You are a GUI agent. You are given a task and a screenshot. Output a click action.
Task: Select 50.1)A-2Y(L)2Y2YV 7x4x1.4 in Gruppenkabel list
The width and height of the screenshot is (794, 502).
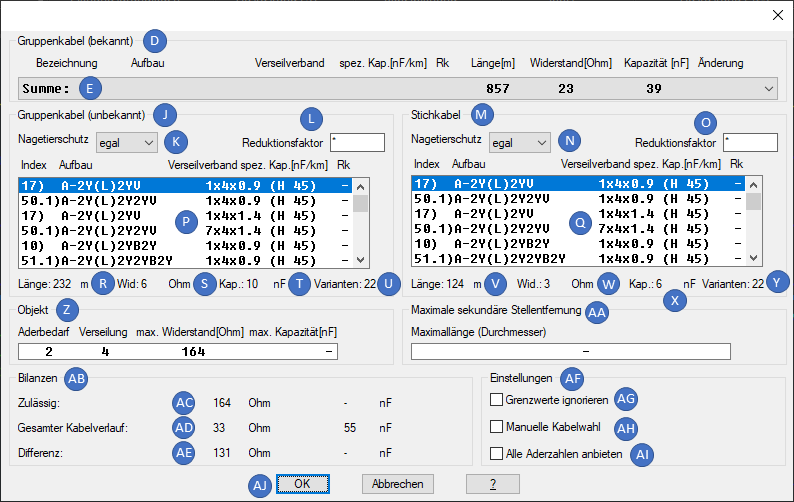tap(186, 231)
